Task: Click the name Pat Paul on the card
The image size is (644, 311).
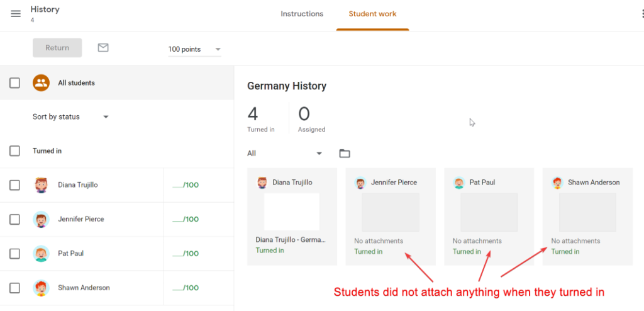Action: pyautogui.click(x=482, y=183)
